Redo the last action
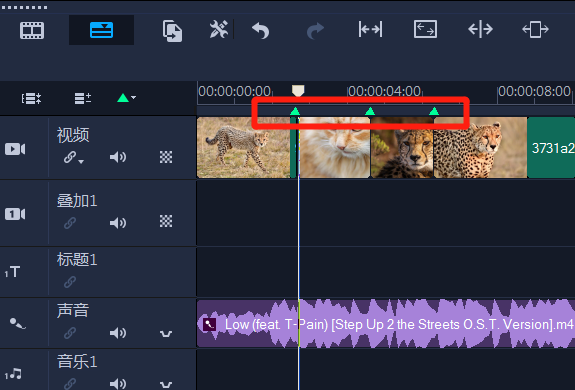This screenshot has height=390, width=575. click(x=315, y=31)
